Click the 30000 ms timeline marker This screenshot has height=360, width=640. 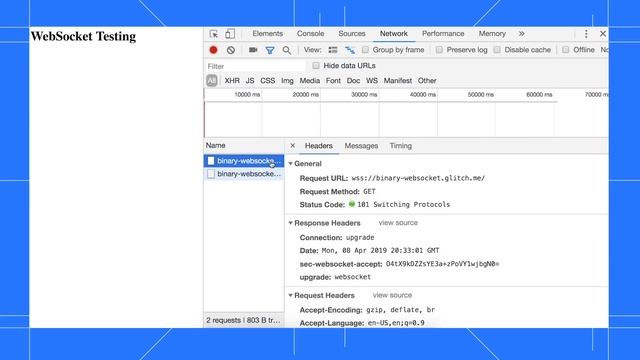tap(364, 95)
